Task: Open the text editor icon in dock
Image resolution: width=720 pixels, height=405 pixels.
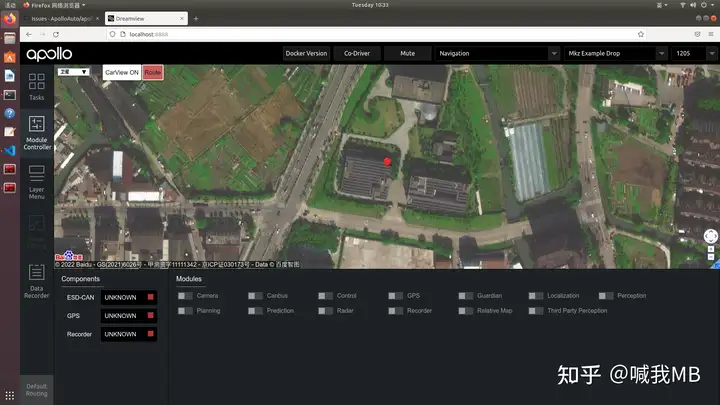Action: click(x=10, y=132)
